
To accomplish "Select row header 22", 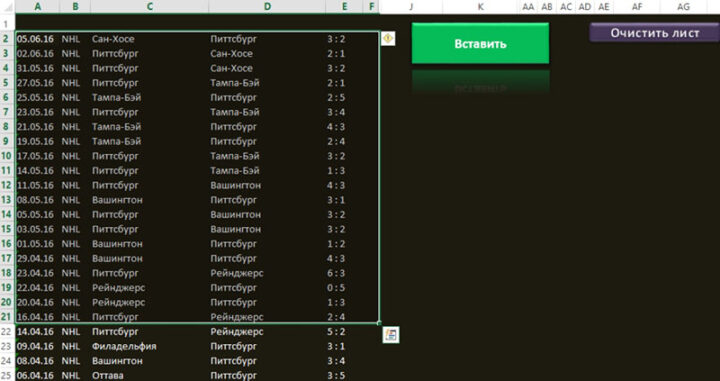I will [6, 331].
